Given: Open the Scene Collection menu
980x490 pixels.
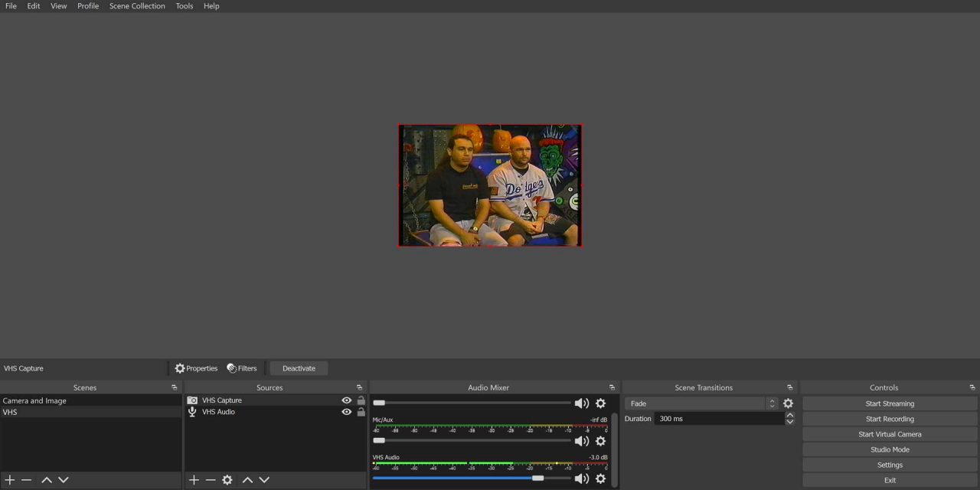Looking at the screenshot, I should coord(137,6).
